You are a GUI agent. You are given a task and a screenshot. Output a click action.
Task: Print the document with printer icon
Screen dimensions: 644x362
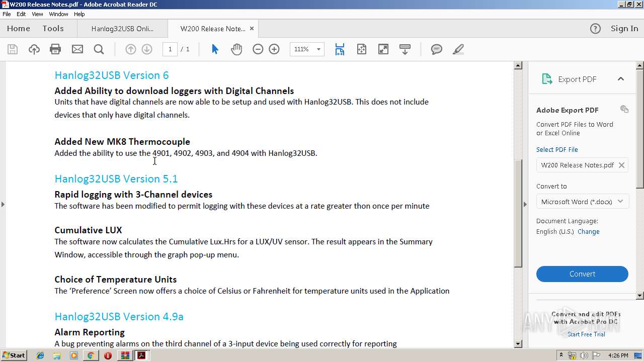(55, 49)
